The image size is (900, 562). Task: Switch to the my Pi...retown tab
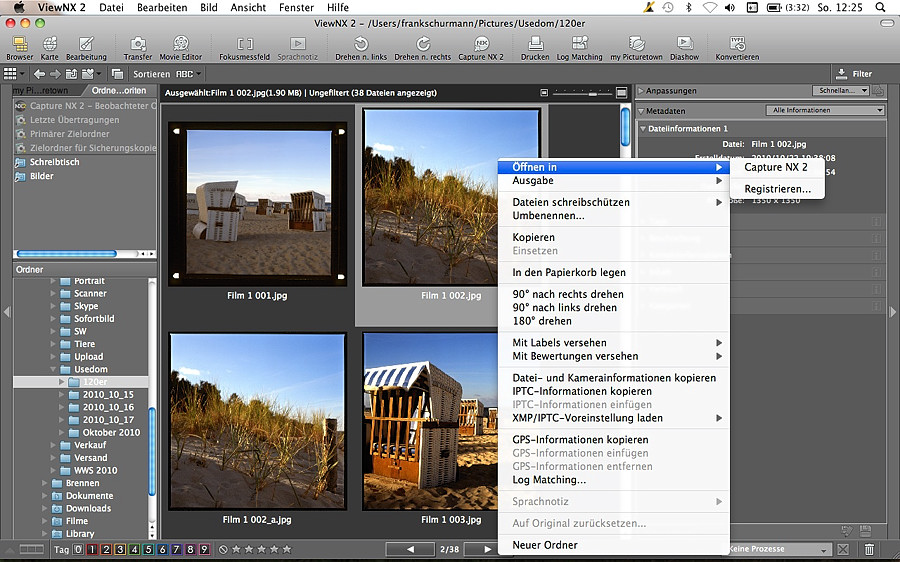[x=41, y=91]
